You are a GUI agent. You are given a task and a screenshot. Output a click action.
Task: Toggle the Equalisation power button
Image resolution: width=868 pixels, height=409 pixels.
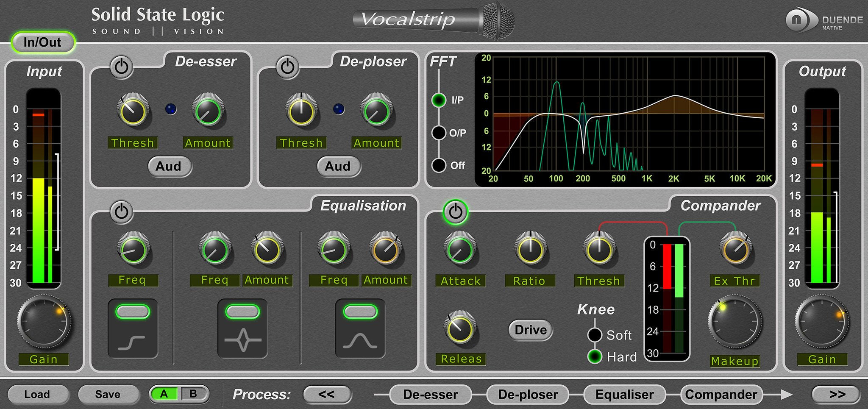pyautogui.click(x=122, y=211)
